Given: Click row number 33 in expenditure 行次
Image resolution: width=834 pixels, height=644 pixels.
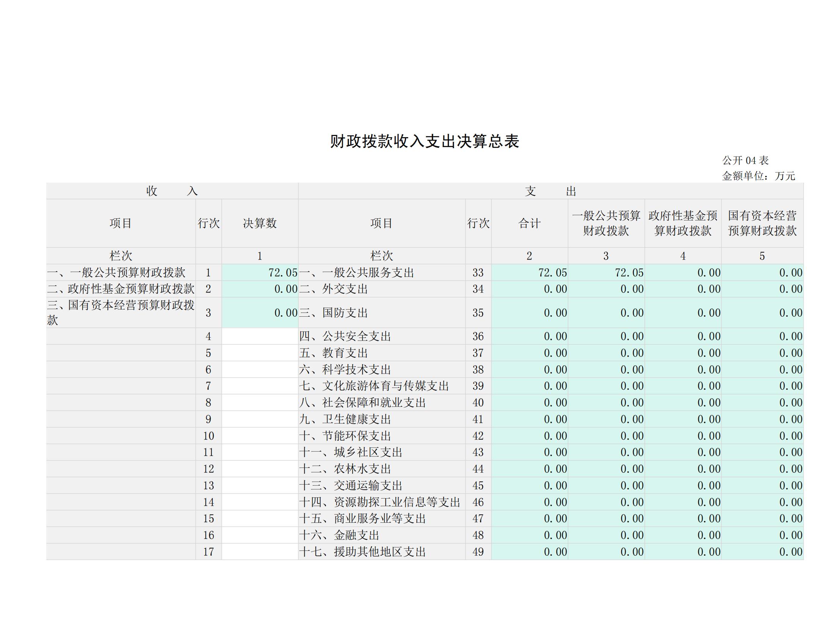Looking at the screenshot, I should [x=478, y=273].
